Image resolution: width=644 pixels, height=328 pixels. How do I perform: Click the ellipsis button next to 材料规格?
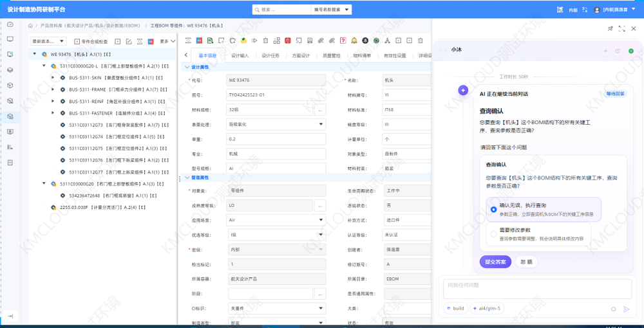[x=320, y=109]
